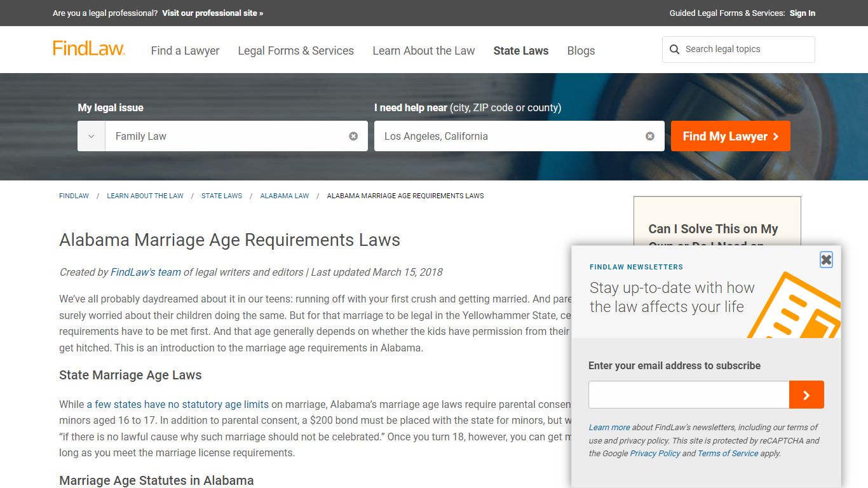This screenshot has width=868, height=488.
Task: Go to LEARN ABOUT THE LAW breadcrumb
Action: 145,196
